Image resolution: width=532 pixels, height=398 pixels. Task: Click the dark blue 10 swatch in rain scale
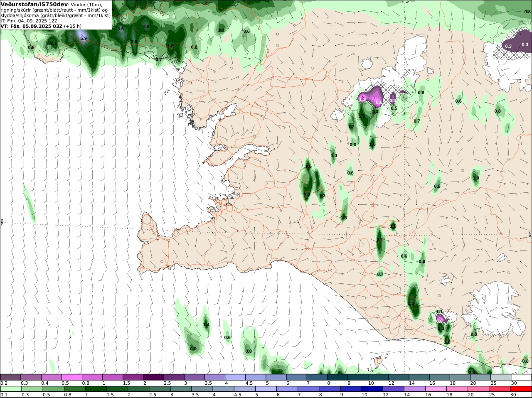click(372, 389)
